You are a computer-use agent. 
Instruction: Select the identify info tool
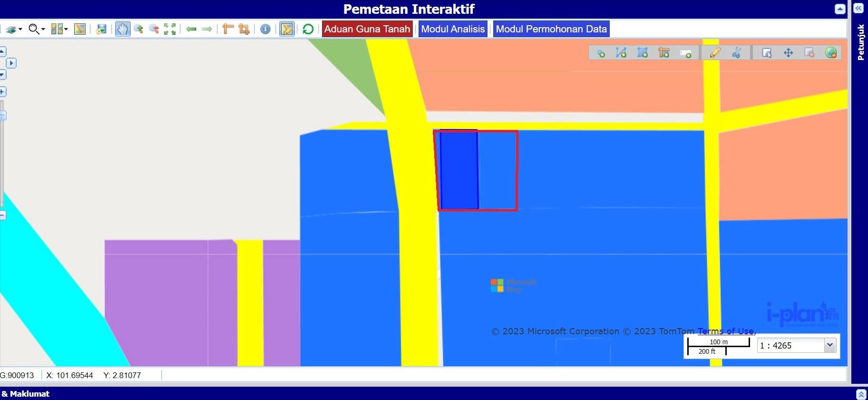click(265, 29)
